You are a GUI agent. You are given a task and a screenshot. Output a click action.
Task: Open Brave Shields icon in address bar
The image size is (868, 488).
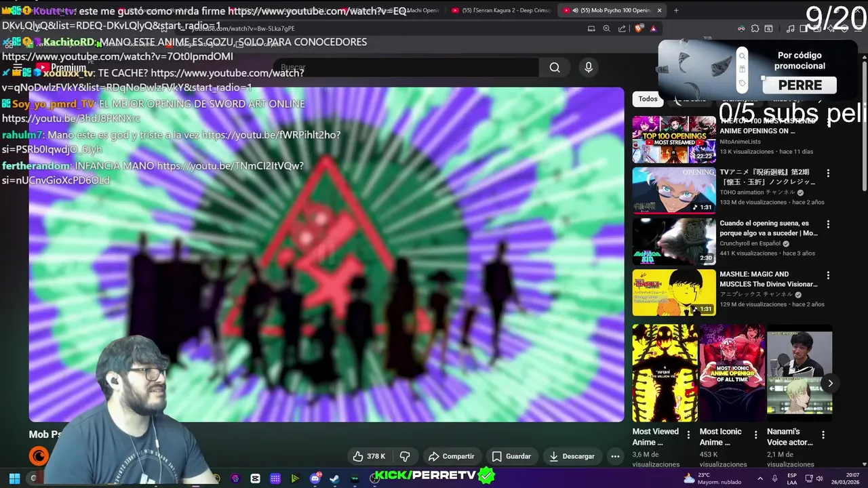[x=639, y=28]
